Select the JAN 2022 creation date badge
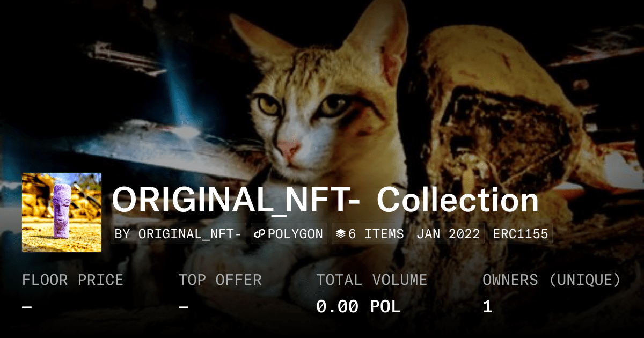 click(x=449, y=234)
